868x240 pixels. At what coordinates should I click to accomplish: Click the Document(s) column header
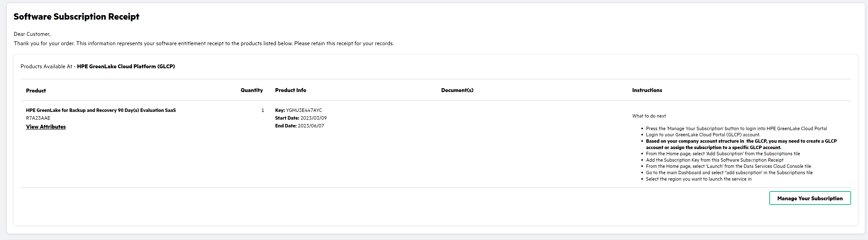pyautogui.click(x=457, y=90)
